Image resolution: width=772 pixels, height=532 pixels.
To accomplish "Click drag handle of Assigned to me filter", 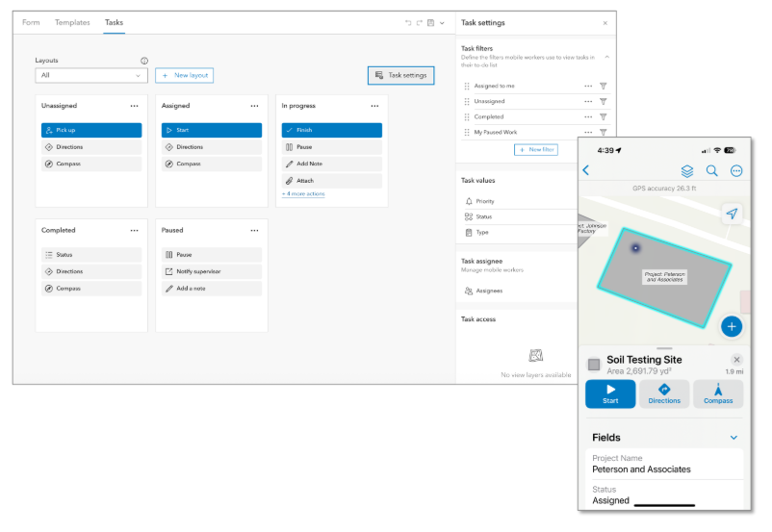I will pos(467,87).
